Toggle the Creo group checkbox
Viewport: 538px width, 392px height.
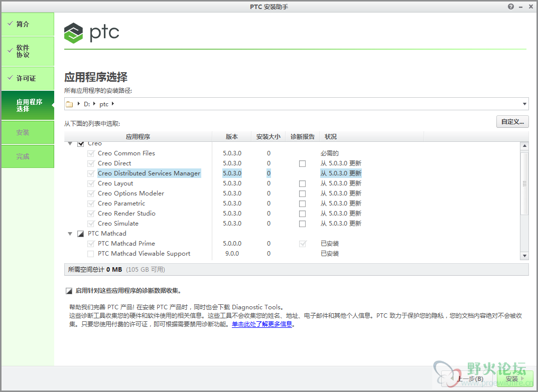tap(81, 144)
